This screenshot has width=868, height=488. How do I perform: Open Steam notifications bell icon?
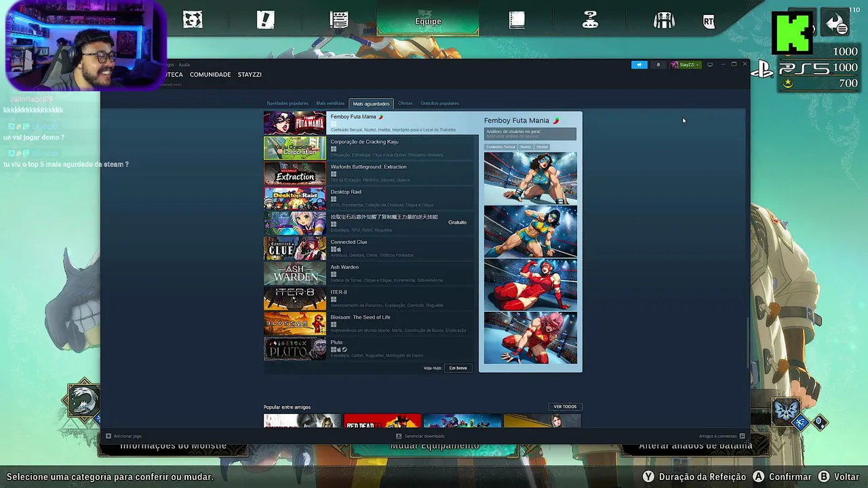coord(658,65)
